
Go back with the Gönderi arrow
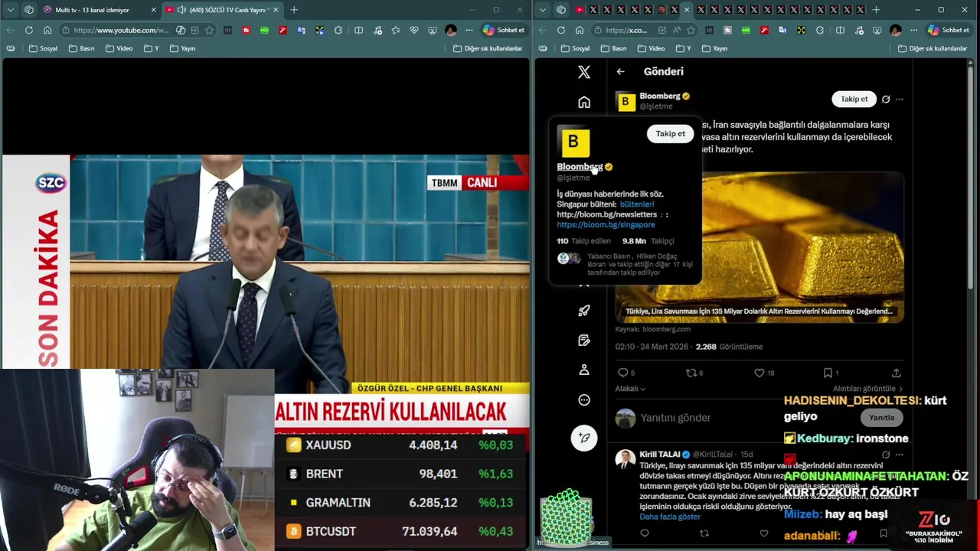621,71
